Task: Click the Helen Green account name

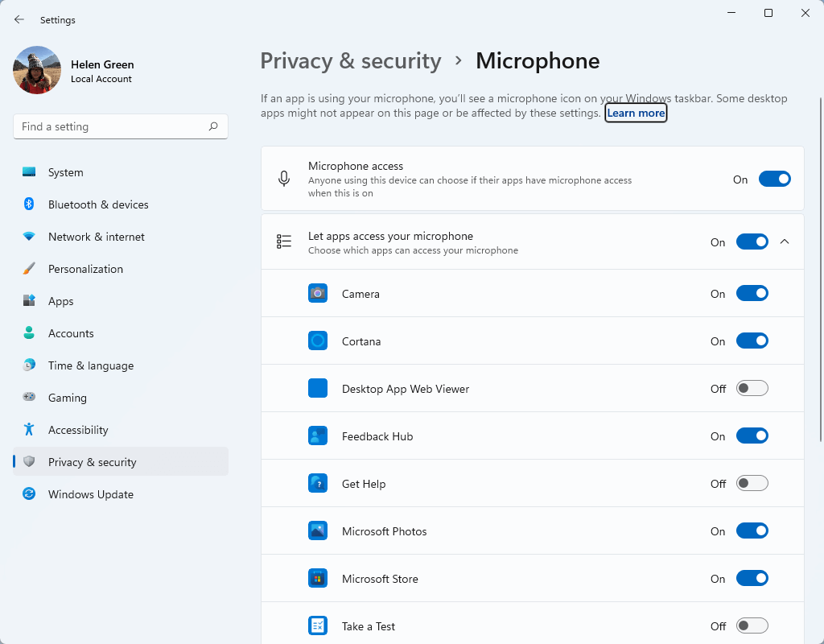Action: 102,64
